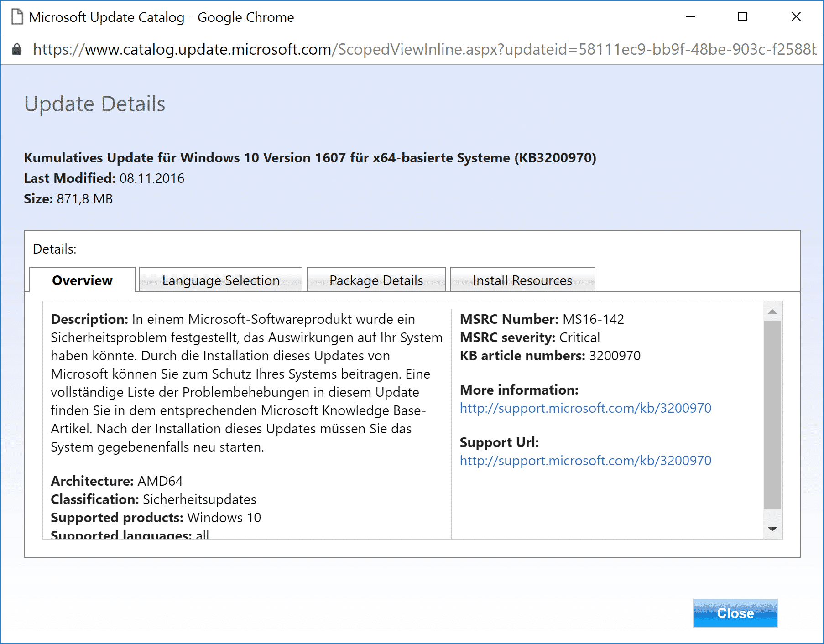Click the MSRC severity Critical value
The image size is (824, 644).
[x=579, y=338]
